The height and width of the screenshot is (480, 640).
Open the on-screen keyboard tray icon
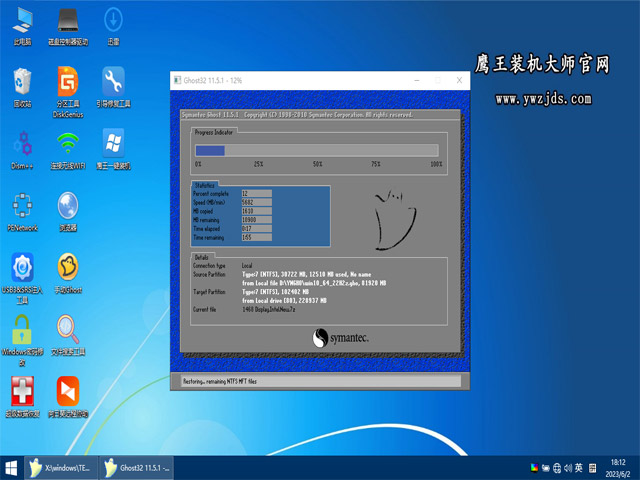pos(593,468)
